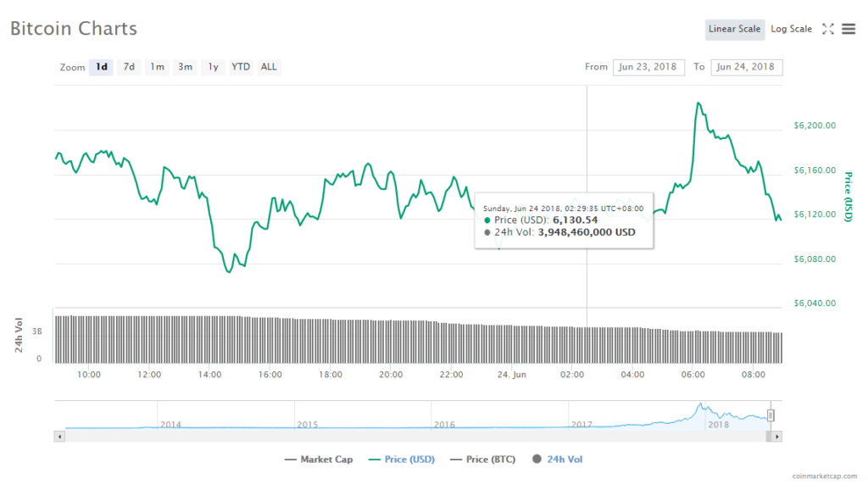Toggle Price (BTC) series in legend
The image size is (868, 496).
click(x=484, y=460)
